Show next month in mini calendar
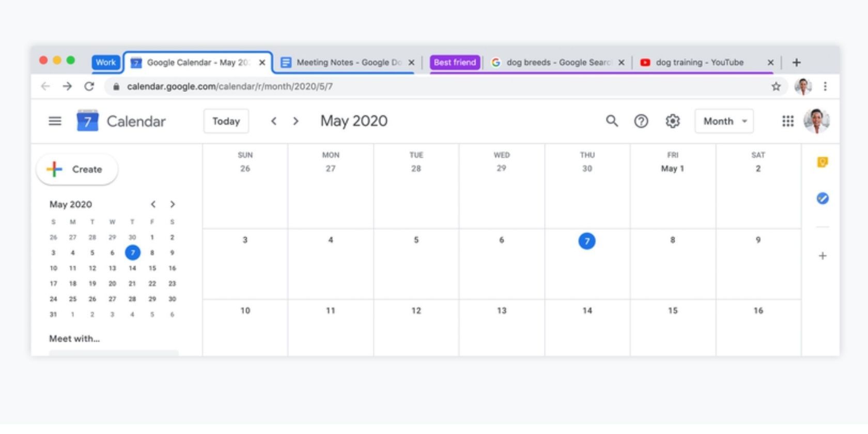 coord(173,204)
